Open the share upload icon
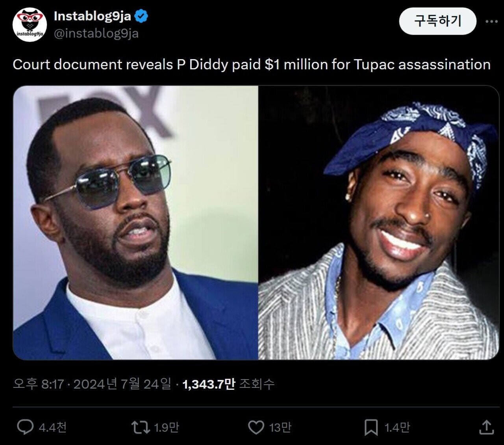Screen dimensions: 504x445 (487, 426)
